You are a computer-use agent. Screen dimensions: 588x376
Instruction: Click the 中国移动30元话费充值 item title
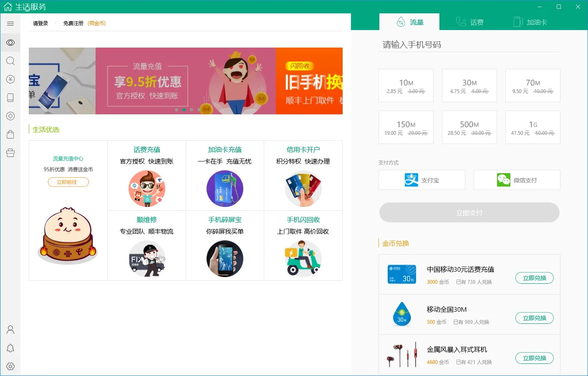pos(461,269)
